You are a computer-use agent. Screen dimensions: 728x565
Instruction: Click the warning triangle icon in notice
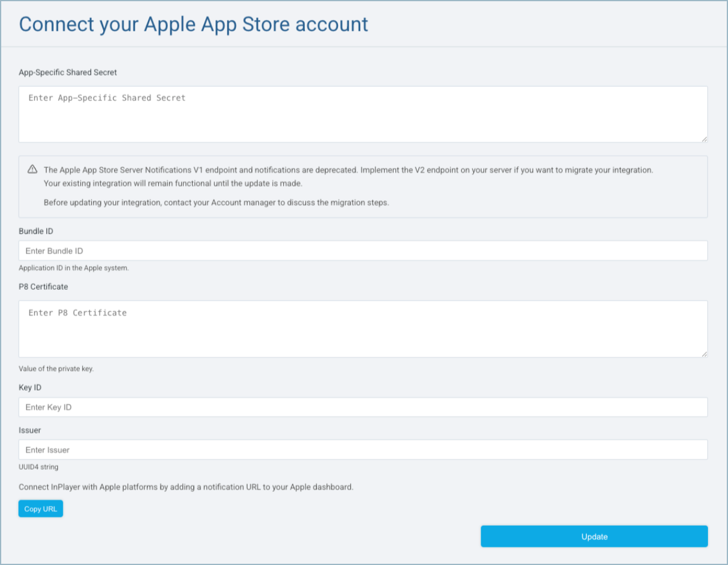(x=33, y=170)
